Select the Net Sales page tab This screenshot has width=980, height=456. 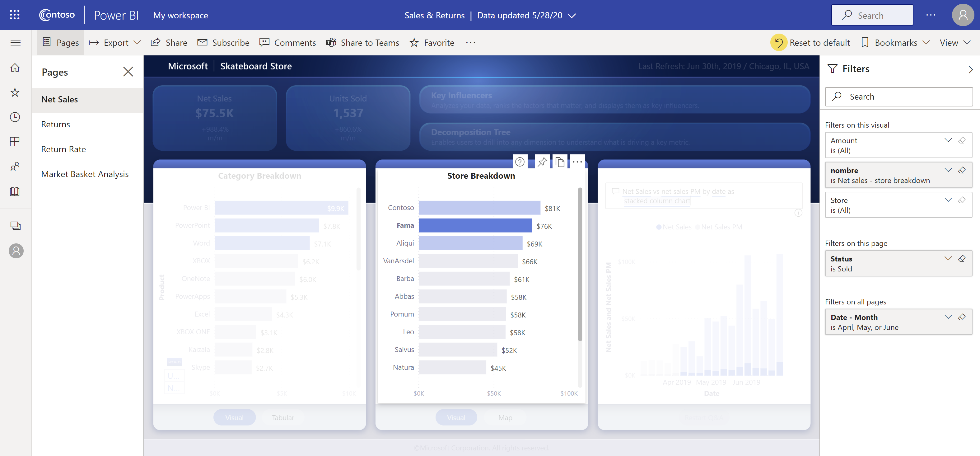click(59, 99)
